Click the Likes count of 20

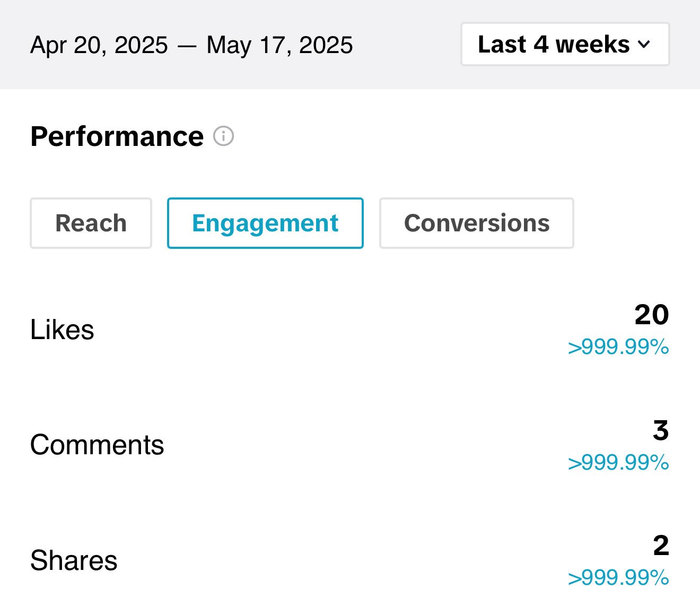[x=651, y=315]
